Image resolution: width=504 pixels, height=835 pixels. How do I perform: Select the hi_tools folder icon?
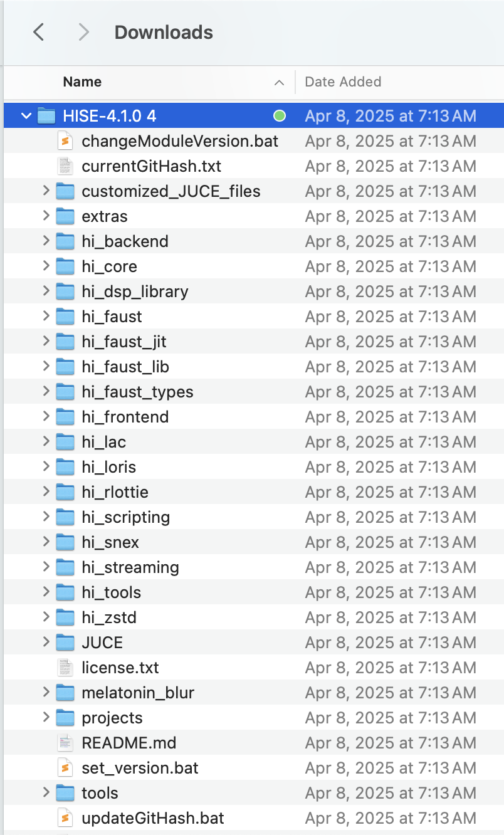(65, 592)
